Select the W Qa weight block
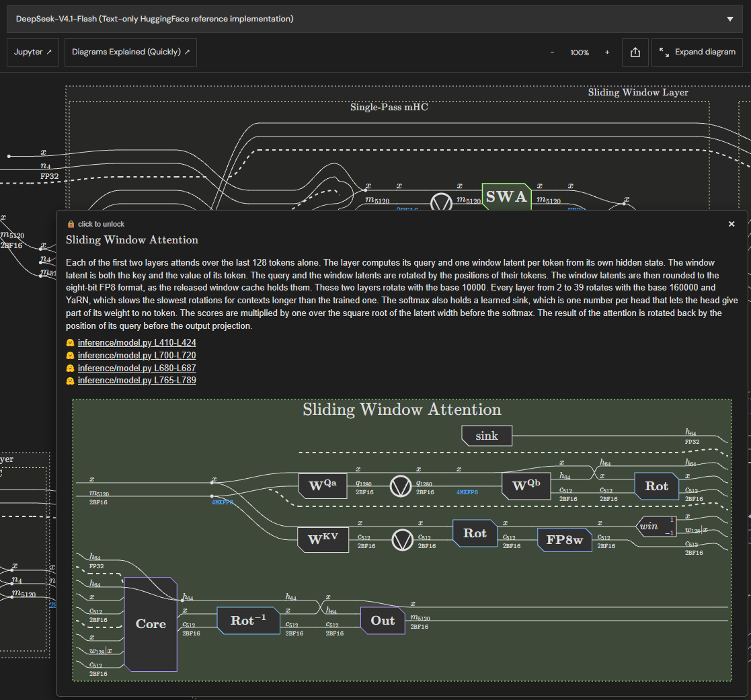Viewport: 751px width, 700px height. click(322, 486)
